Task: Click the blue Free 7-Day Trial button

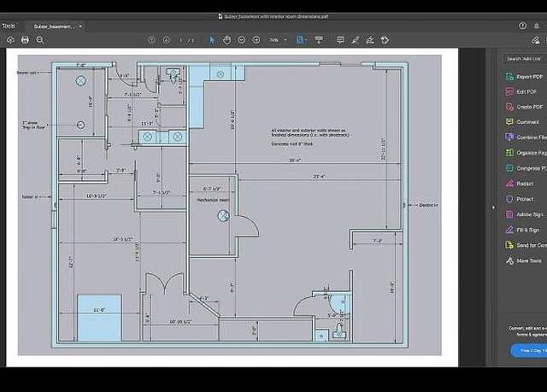Action: [x=529, y=350]
